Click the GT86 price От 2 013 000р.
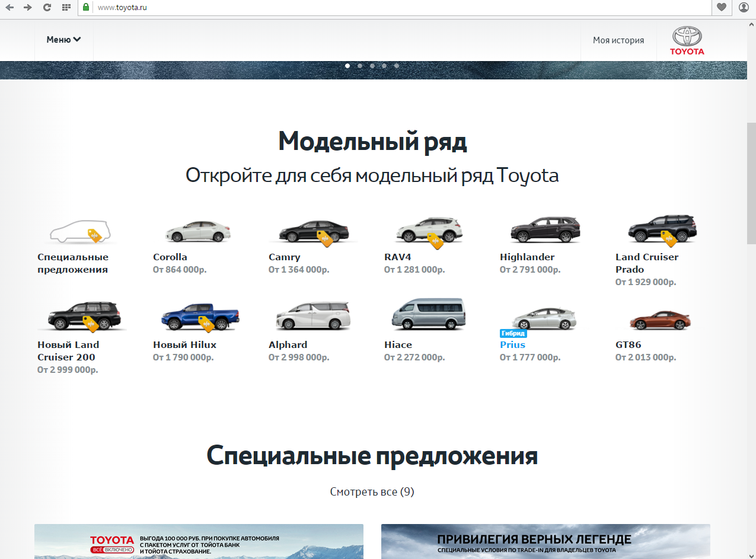The height and width of the screenshot is (559, 756). click(646, 357)
